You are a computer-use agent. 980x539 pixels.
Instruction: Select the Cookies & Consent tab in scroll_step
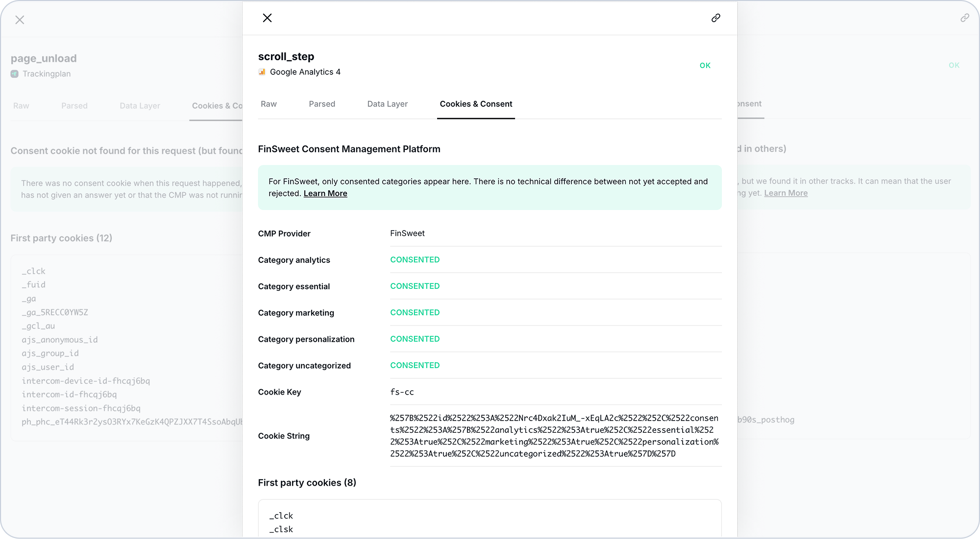(476, 104)
